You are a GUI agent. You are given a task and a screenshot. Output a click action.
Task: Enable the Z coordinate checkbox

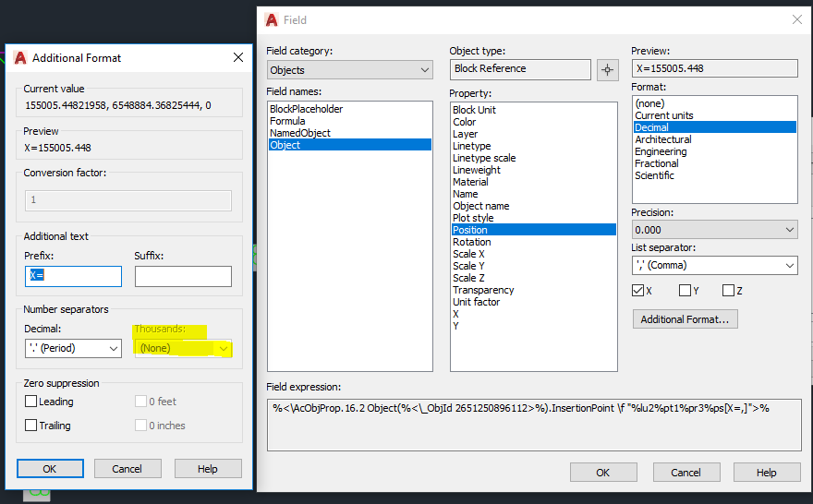click(728, 291)
